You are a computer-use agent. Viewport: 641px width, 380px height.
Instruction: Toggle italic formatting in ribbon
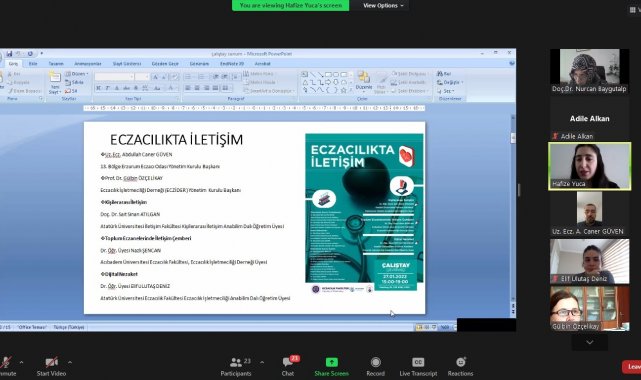pos(108,88)
